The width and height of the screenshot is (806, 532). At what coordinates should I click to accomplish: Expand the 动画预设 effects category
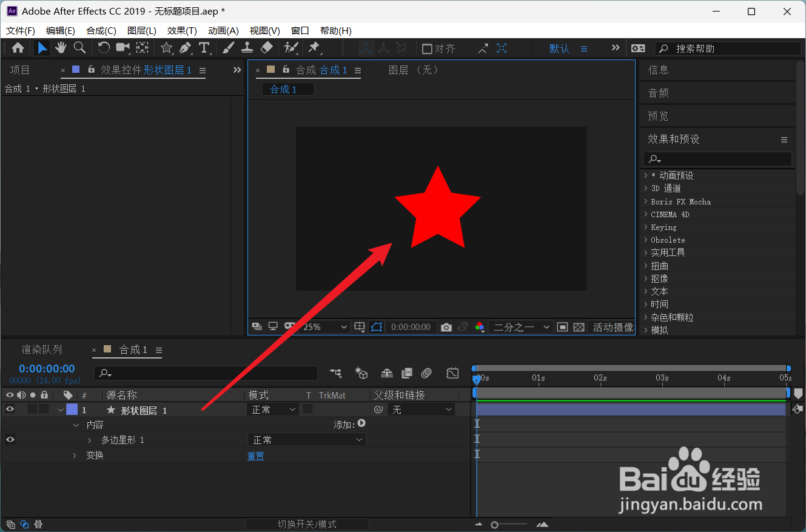(645, 175)
